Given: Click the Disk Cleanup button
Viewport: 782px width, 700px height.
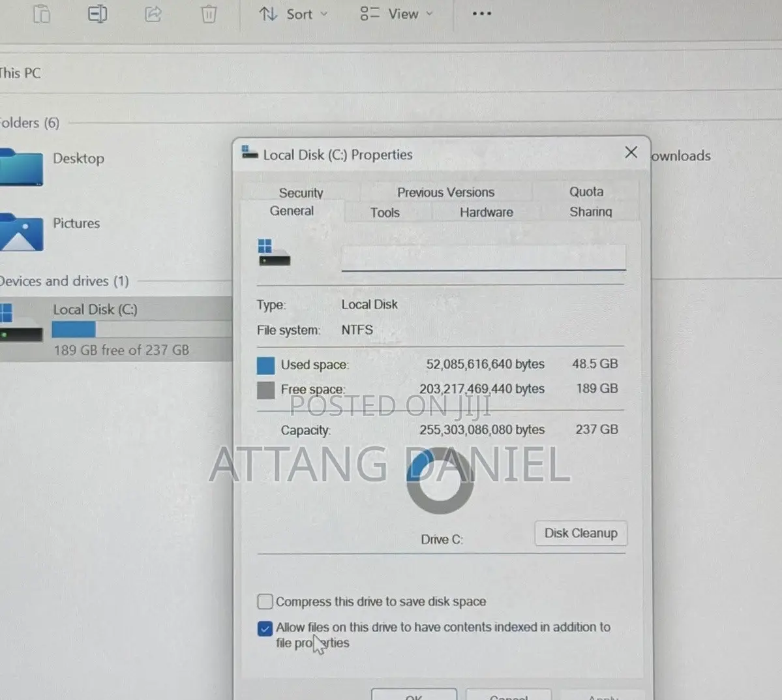Looking at the screenshot, I should pos(580,534).
